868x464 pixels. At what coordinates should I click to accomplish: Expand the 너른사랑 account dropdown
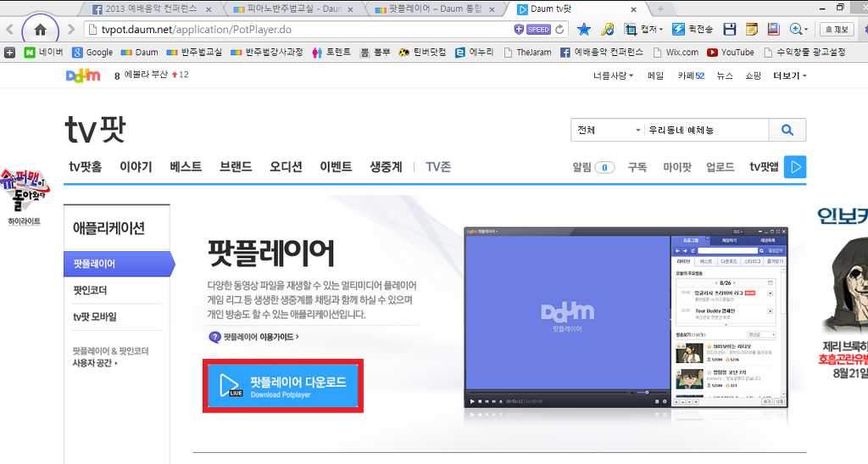[x=613, y=75]
